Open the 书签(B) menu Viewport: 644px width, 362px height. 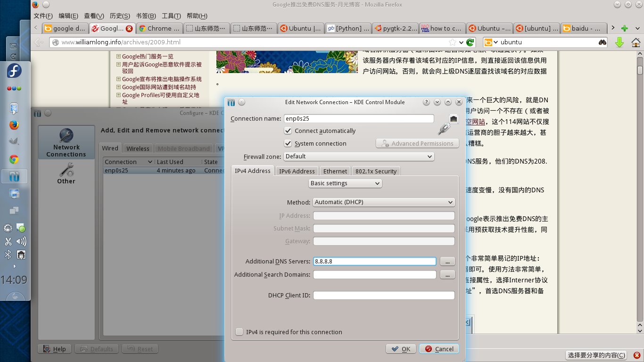145,16
